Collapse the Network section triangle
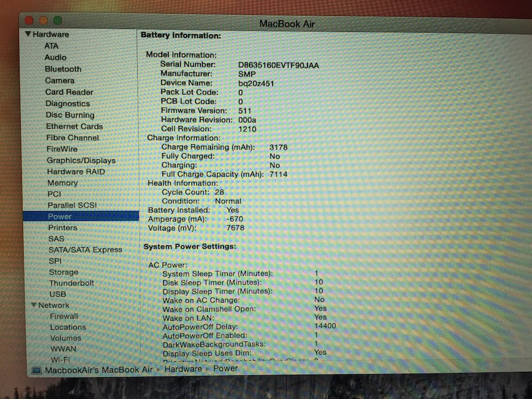The height and width of the screenshot is (399, 532). point(34,305)
